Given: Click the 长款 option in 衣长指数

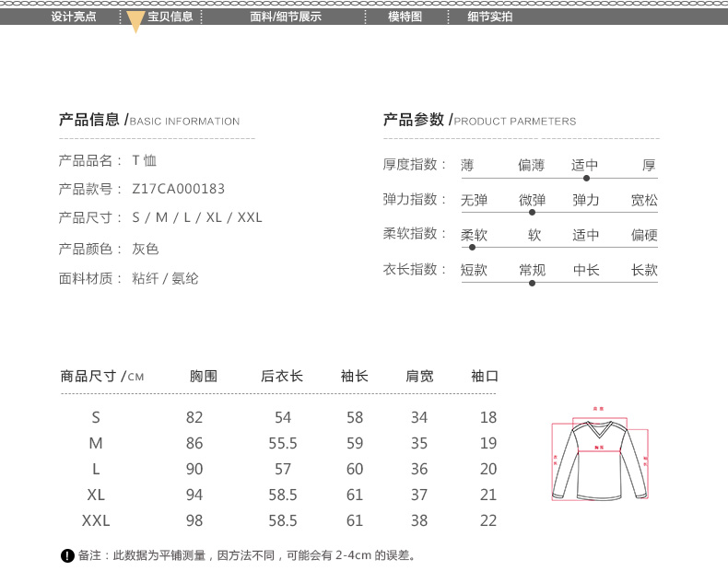Looking at the screenshot, I should [644, 270].
